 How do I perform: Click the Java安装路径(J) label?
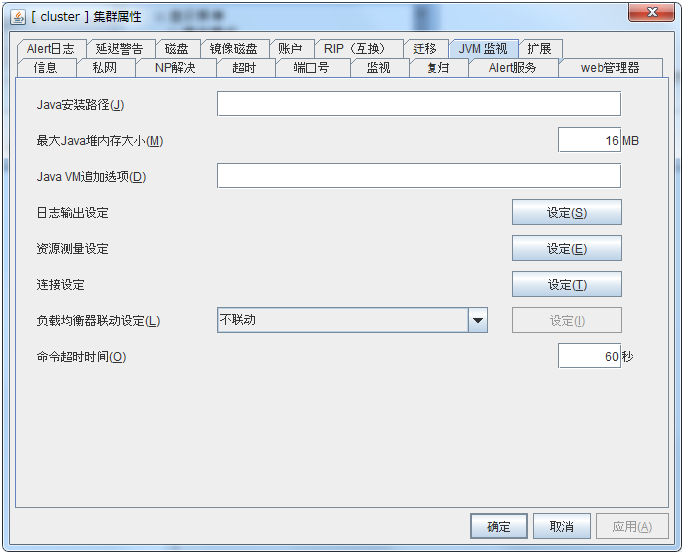tap(80, 105)
